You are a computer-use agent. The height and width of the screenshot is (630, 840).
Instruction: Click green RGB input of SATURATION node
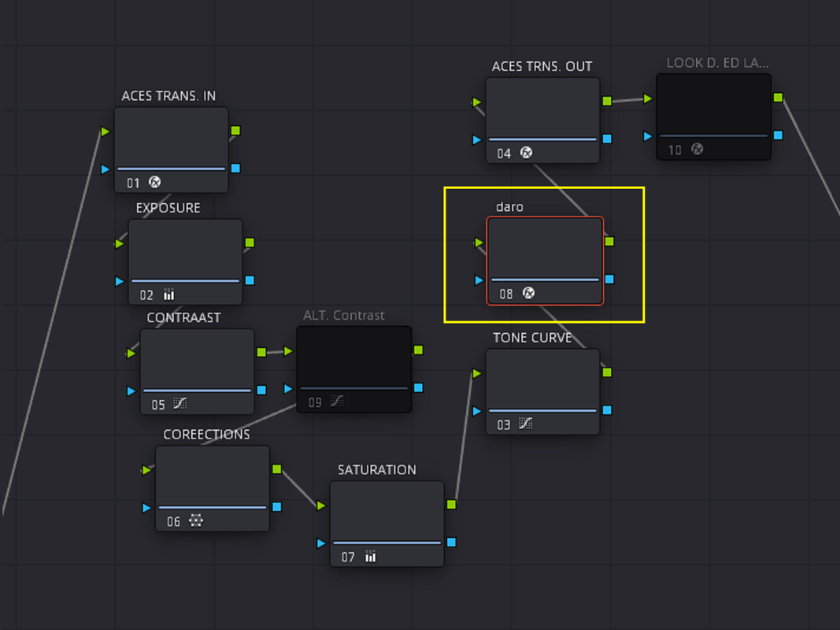[x=321, y=506]
